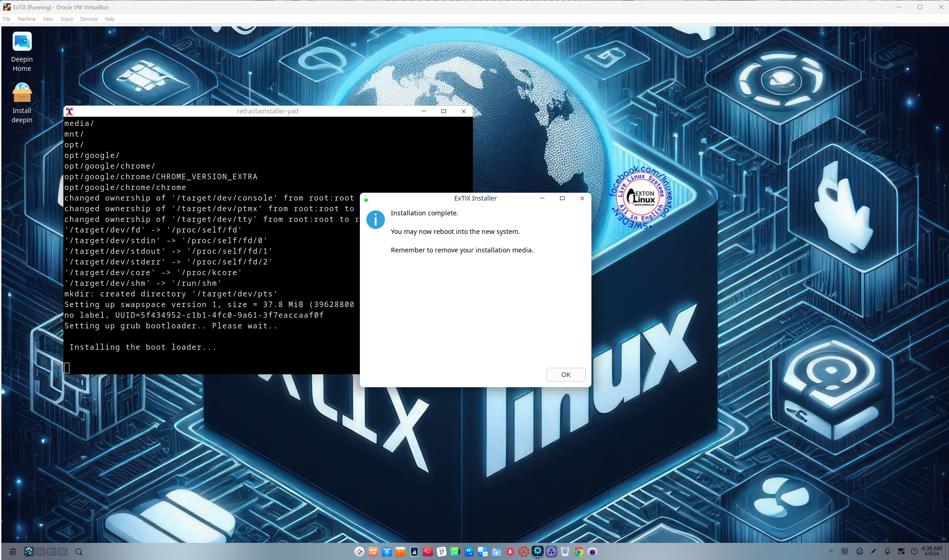Minimize the ExTiX Installer dialog window
Image resolution: width=949 pixels, height=560 pixels.
point(542,198)
